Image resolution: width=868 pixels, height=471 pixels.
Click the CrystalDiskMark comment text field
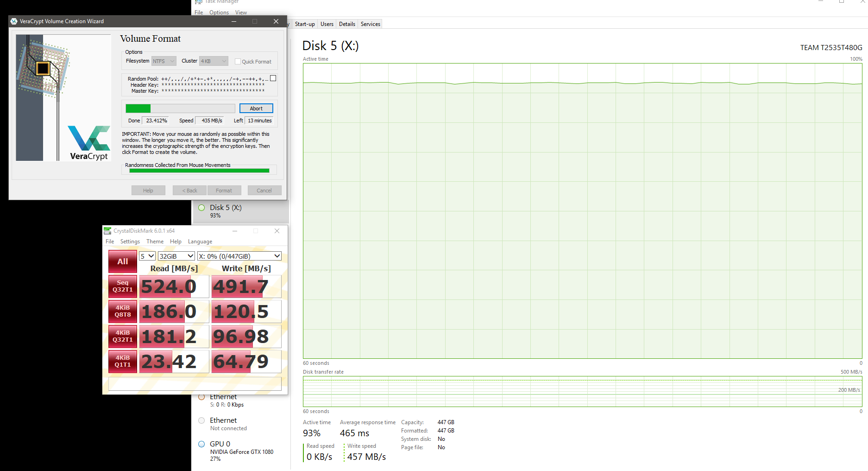tap(195, 384)
